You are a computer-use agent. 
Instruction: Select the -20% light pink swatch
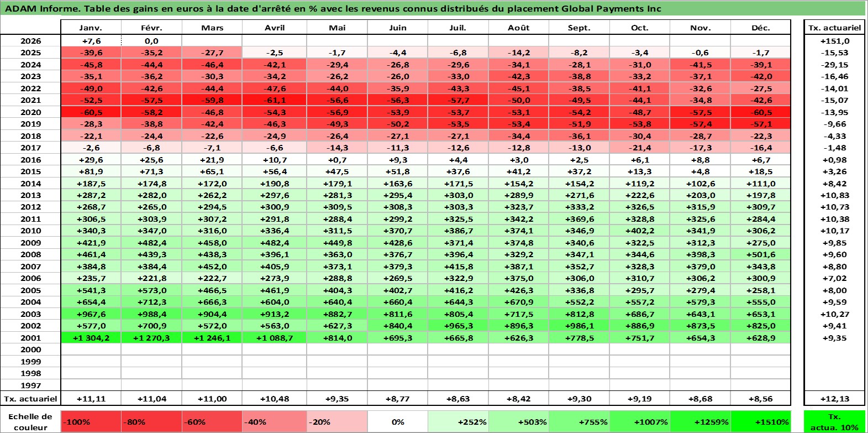click(x=337, y=421)
